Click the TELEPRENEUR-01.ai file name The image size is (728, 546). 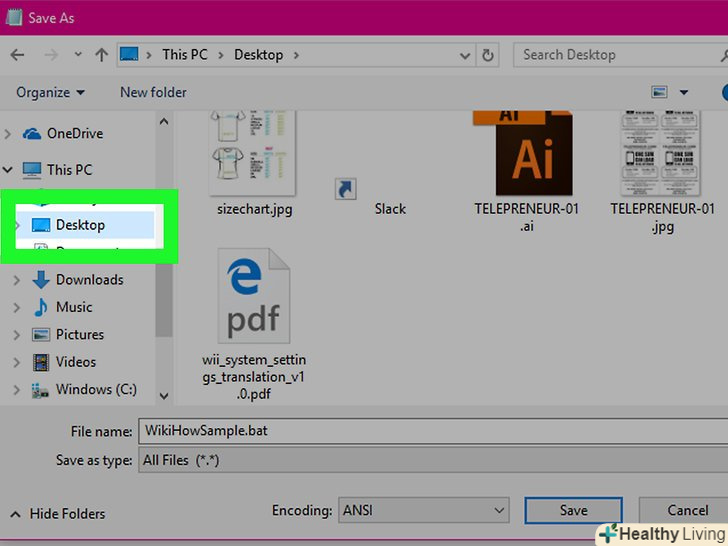click(x=526, y=218)
